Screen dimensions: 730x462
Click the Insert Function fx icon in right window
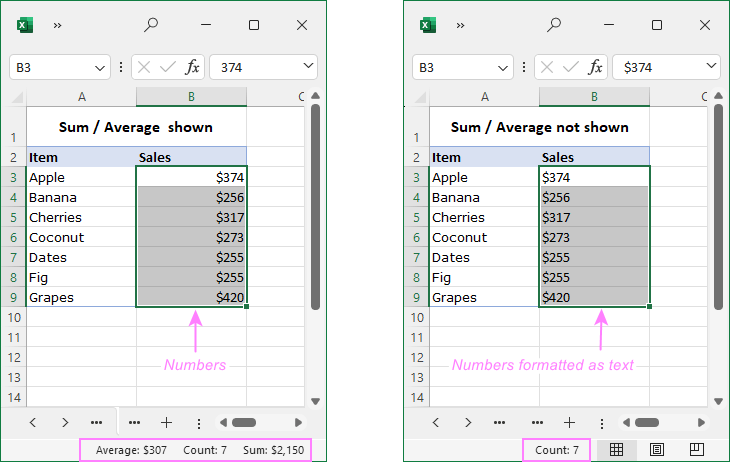(x=595, y=67)
